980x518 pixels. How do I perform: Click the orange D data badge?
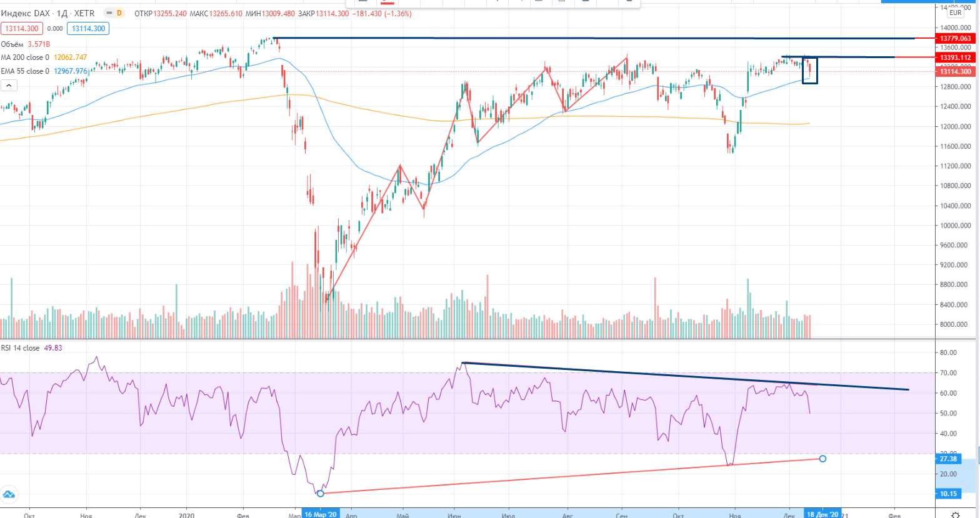(119, 13)
